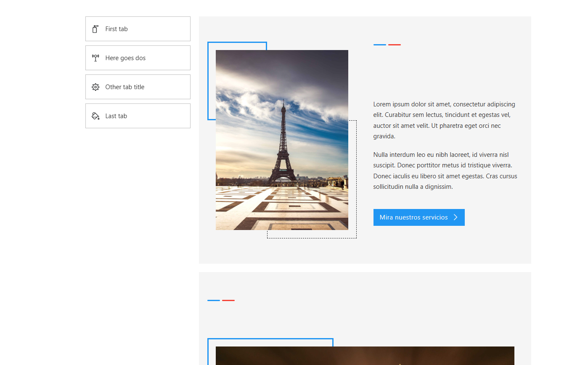The image size is (588, 365).
Task: Click the blue dash above the Lorem ipsum text
Action: click(x=379, y=45)
